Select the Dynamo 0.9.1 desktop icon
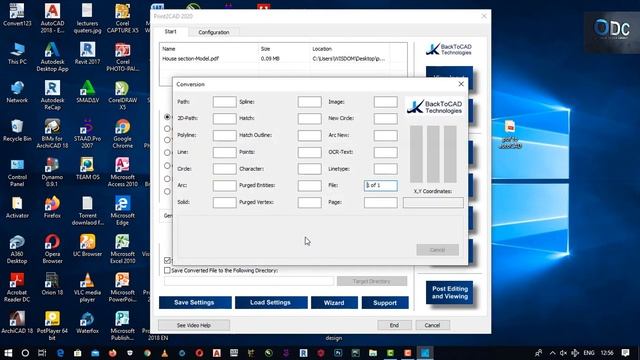640x360 pixels. 52,171
